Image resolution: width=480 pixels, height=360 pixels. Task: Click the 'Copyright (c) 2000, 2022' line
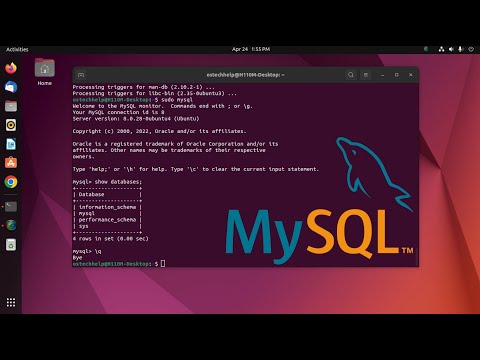(x=159, y=131)
